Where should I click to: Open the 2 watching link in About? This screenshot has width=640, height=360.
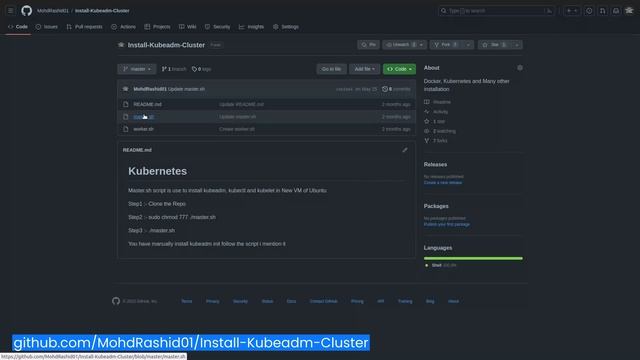pos(440,131)
